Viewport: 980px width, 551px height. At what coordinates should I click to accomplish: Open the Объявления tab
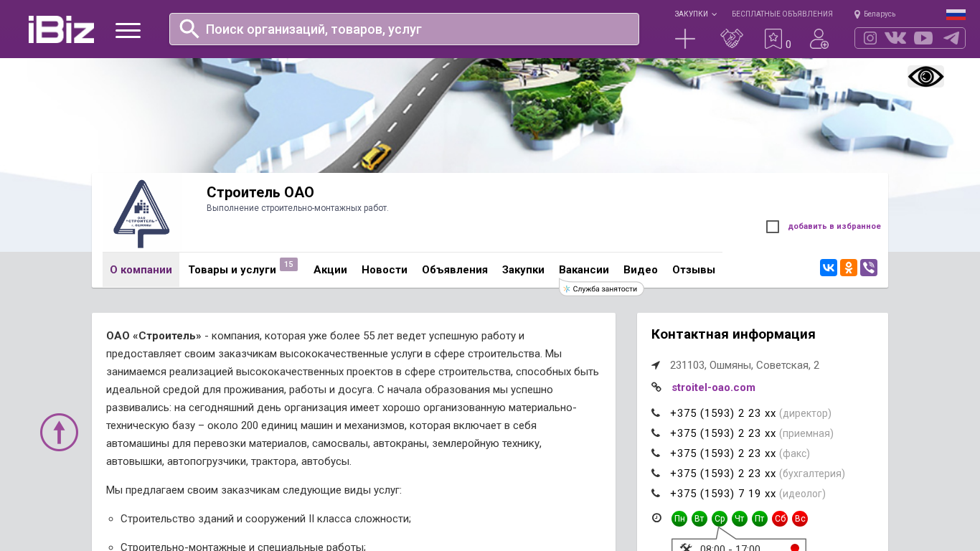coord(455,270)
